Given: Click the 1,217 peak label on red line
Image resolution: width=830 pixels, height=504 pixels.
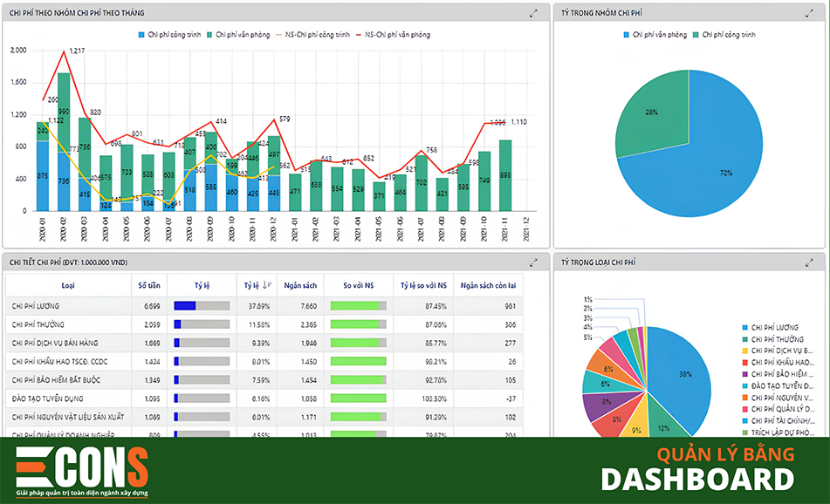Looking at the screenshot, I should 77,51.
